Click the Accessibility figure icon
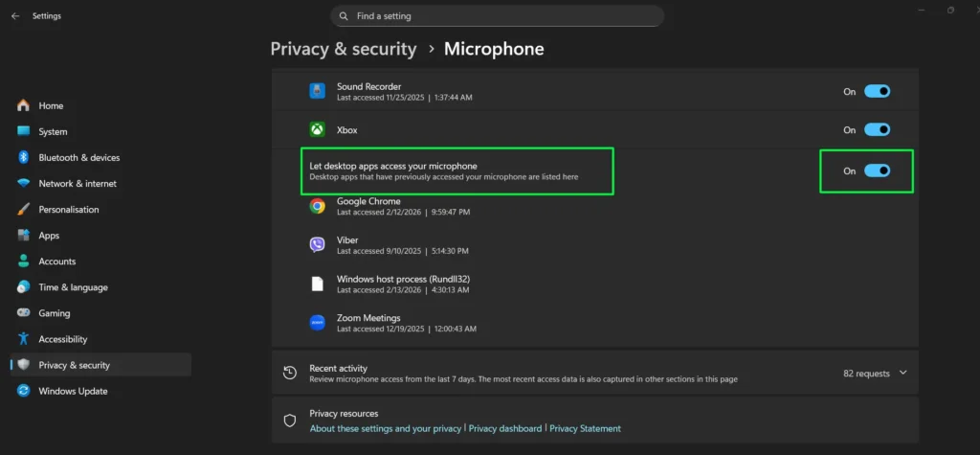The image size is (980, 455). (x=23, y=339)
